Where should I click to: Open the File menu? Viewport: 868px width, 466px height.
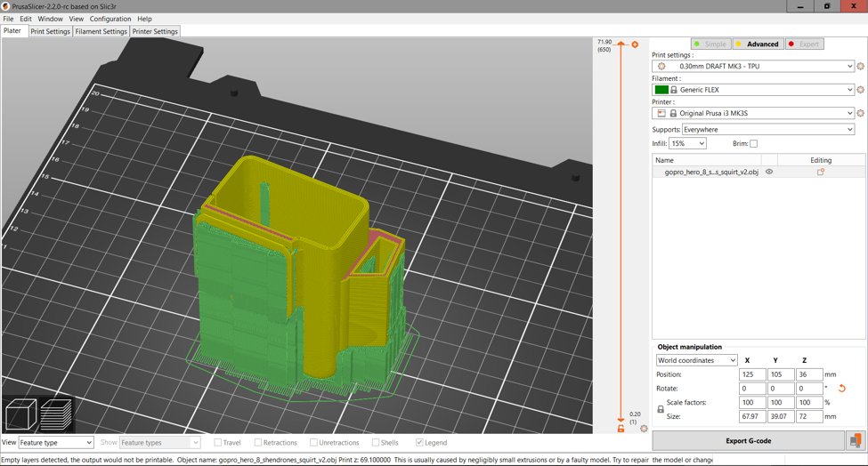[x=8, y=19]
